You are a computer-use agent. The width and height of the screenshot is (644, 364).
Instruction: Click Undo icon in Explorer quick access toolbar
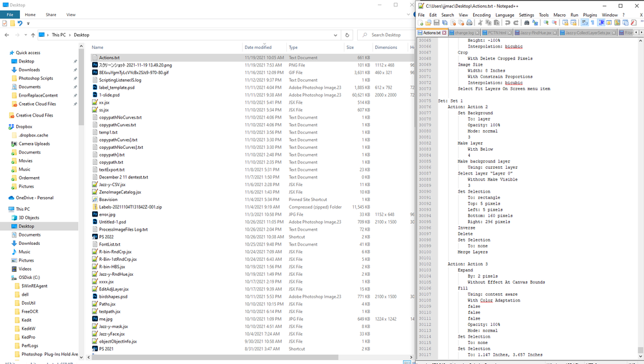click(20, 23)
